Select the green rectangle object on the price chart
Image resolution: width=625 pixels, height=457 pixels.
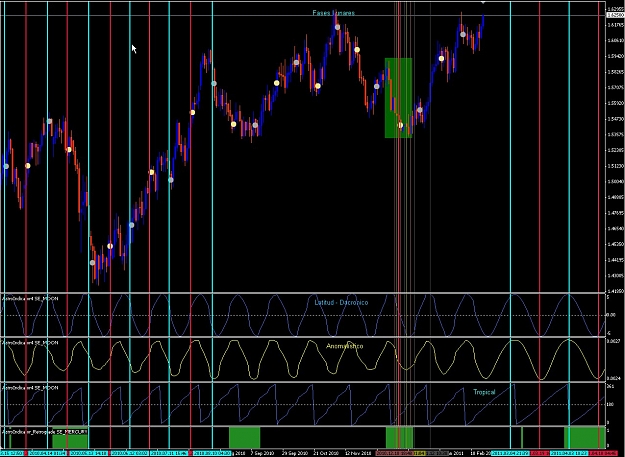pos(398,98)
